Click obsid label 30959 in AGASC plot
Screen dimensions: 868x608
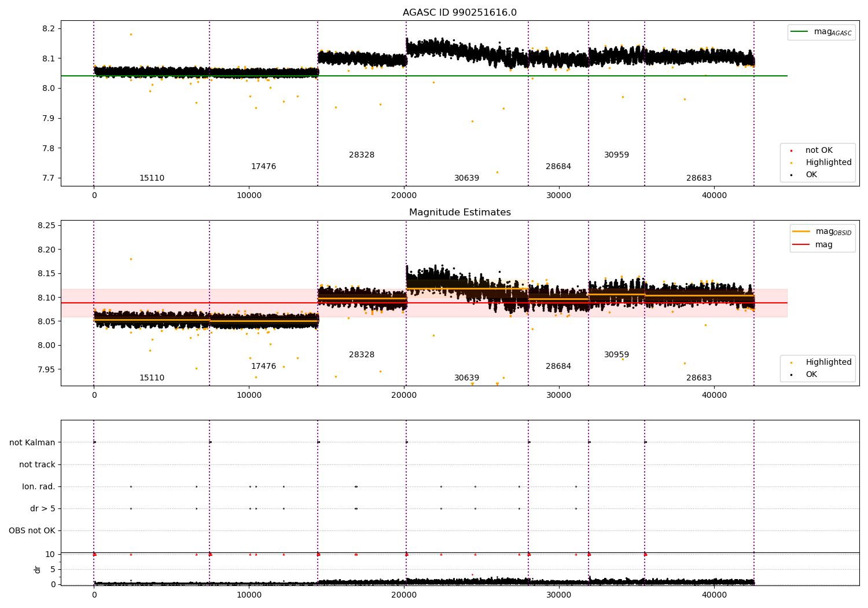pos(616,155)
